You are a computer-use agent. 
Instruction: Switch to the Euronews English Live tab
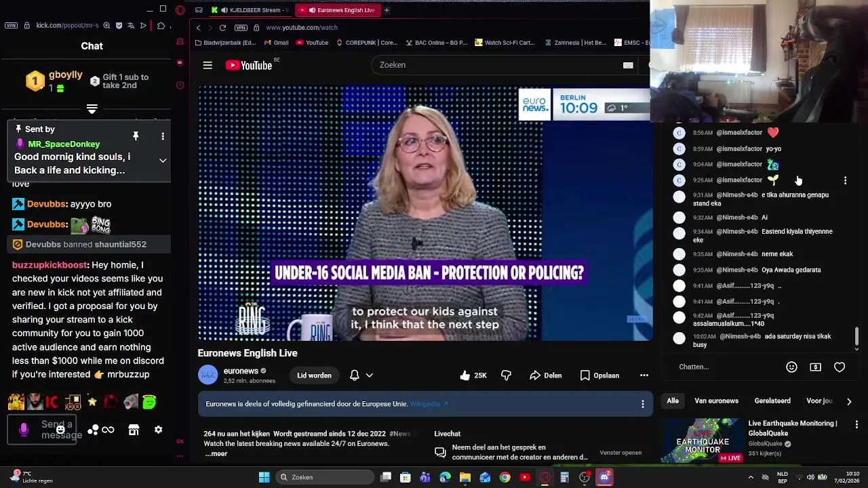(337, 10)
